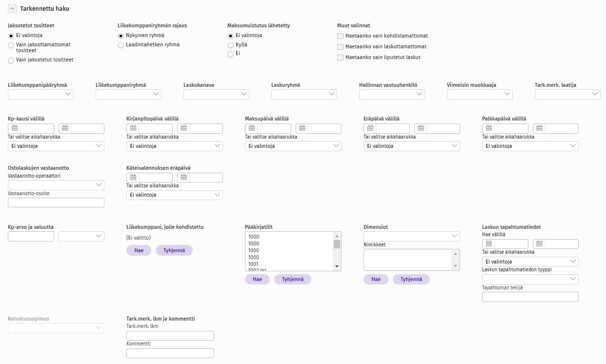Select Vain jaksotetut tositteet radio option
The image size is (606, 364).
click(11, 61)
